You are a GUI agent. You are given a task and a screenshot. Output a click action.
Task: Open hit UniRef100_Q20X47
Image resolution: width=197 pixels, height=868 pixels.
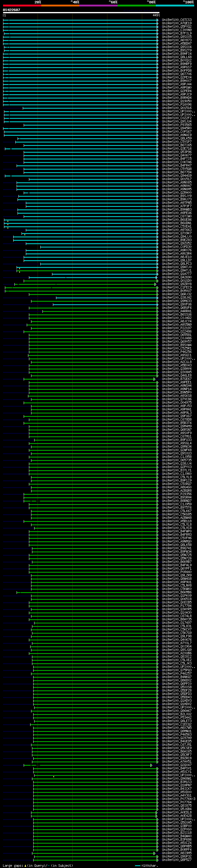(176, 765)
